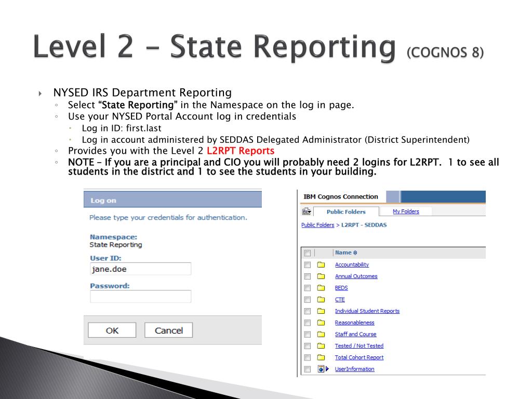532x399 pixels.
Task: Click the red L2RPT Reports text
Action: click(x=241, y=151)
